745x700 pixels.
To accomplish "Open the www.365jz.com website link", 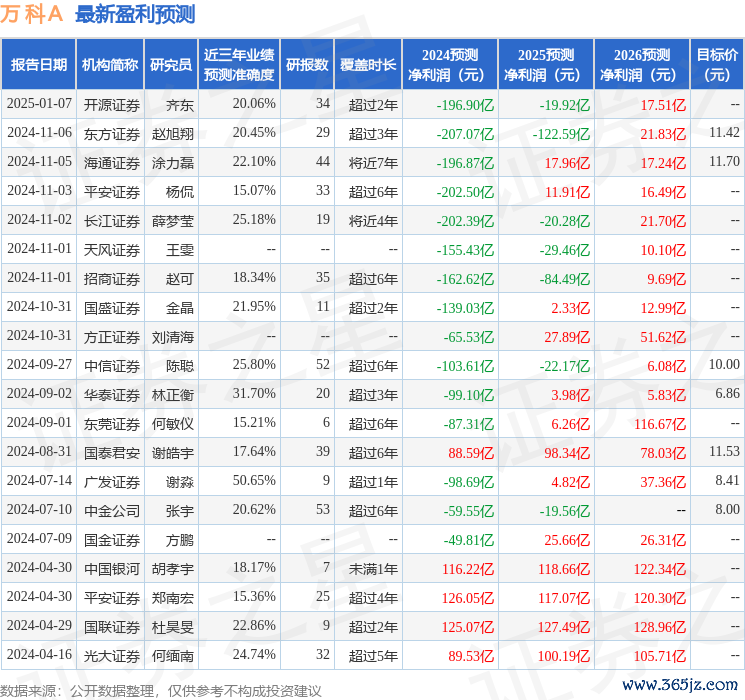I will point(679,685).
